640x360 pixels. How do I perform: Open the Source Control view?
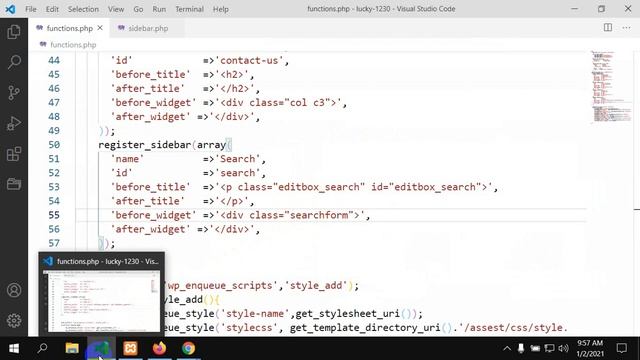14,93
